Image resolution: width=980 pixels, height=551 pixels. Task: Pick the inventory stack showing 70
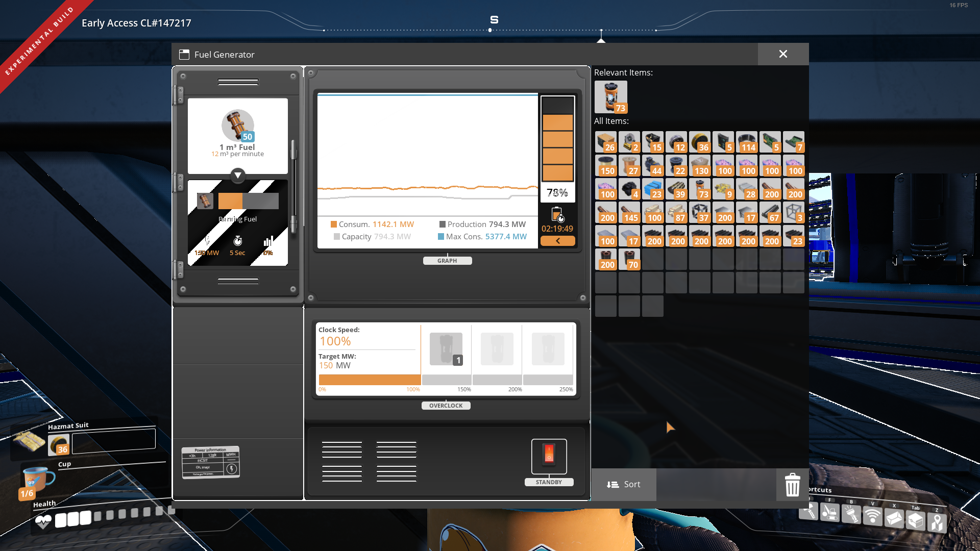tap(629, 260)
